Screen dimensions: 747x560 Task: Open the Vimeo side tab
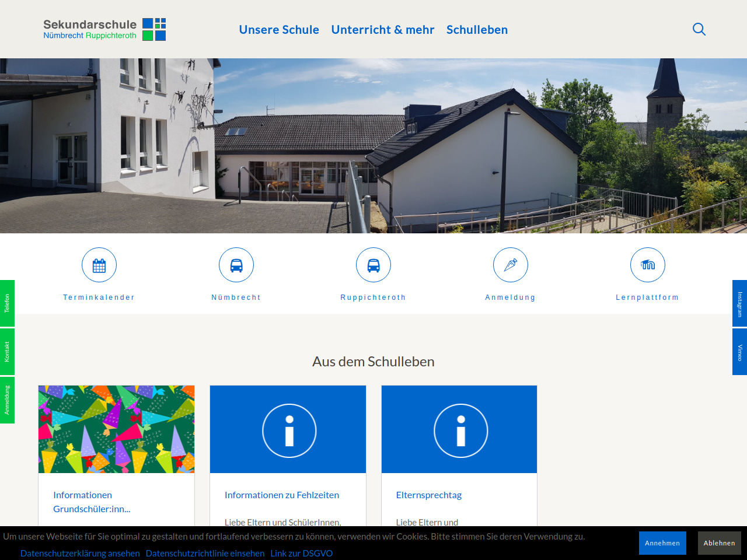coord(739,352)
